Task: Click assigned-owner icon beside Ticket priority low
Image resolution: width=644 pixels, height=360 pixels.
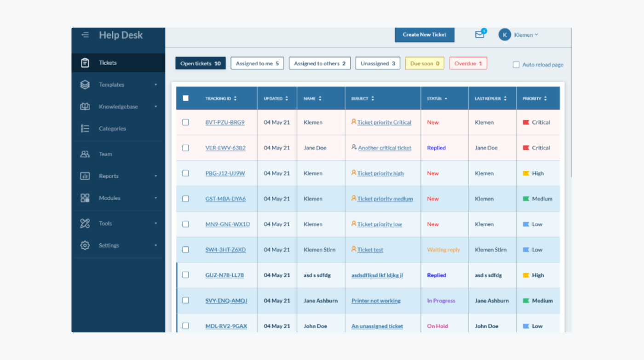Action: [x=354, y=224]
